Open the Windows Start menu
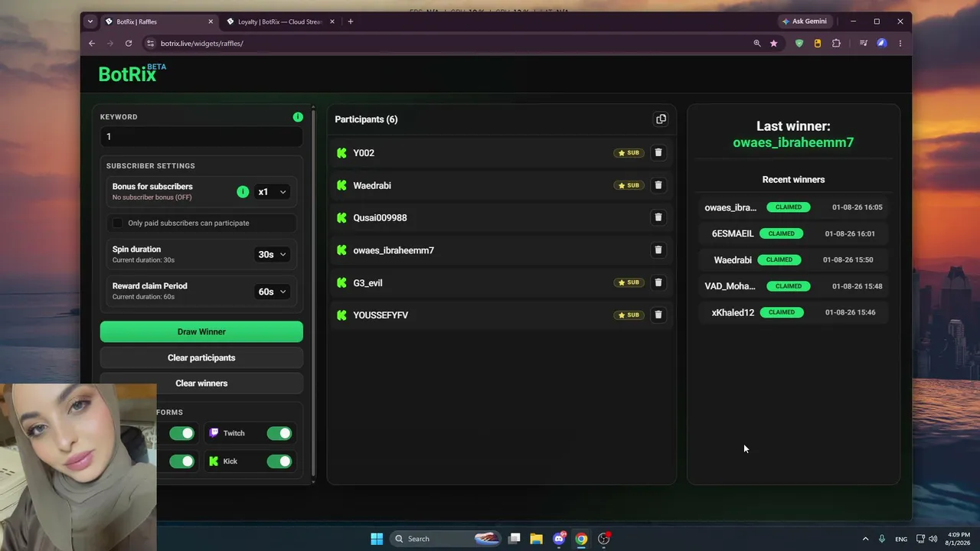Viewport: 980px width, 551px height. click(x=377, y=539)
